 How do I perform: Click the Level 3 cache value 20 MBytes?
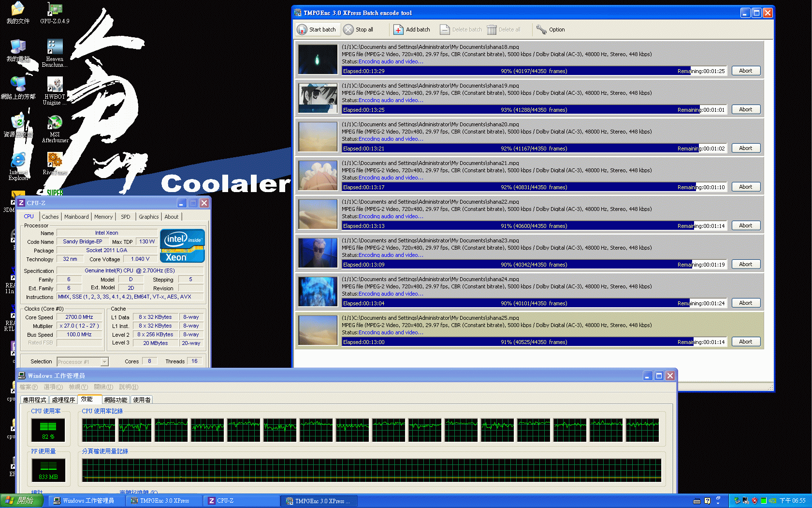coord(155,343)
